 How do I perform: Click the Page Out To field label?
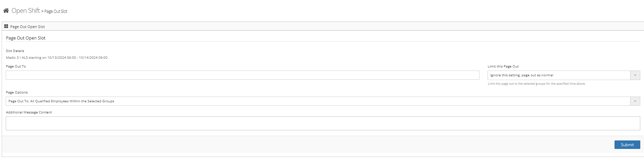(16, 67)
